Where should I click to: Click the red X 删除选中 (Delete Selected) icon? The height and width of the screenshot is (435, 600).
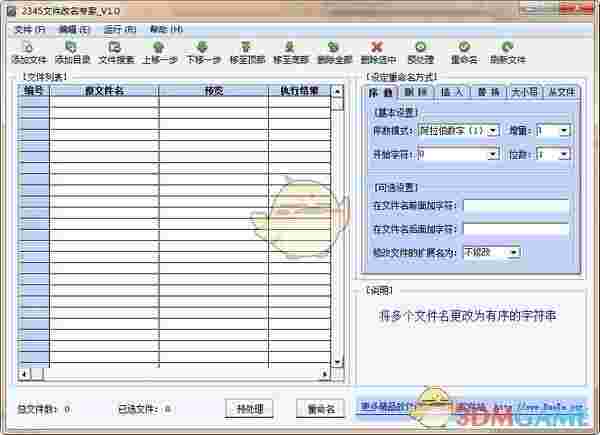click(x=378, y=52)
